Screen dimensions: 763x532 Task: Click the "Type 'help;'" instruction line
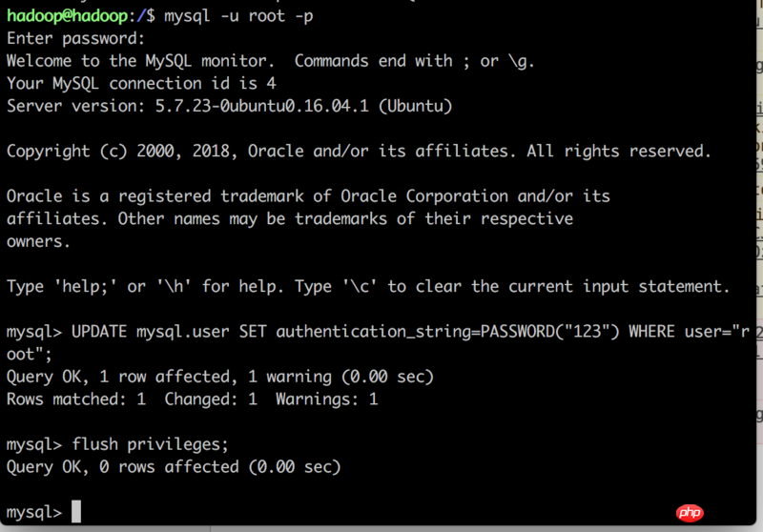(x=368, y=287)
